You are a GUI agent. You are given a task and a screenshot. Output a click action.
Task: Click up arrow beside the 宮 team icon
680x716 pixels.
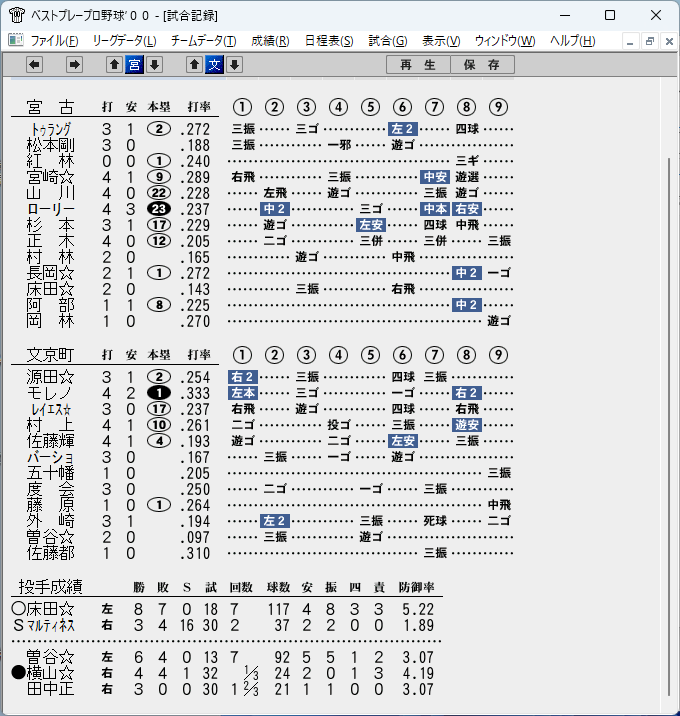pyautogui.click(x=114, y=65)
